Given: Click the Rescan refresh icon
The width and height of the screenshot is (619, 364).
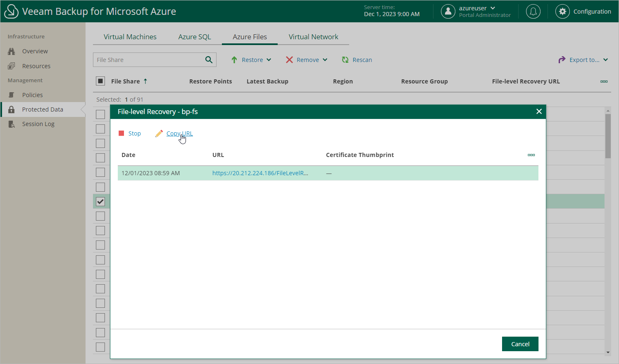Looking at the screenshot, I should click(x=345, y=60).
